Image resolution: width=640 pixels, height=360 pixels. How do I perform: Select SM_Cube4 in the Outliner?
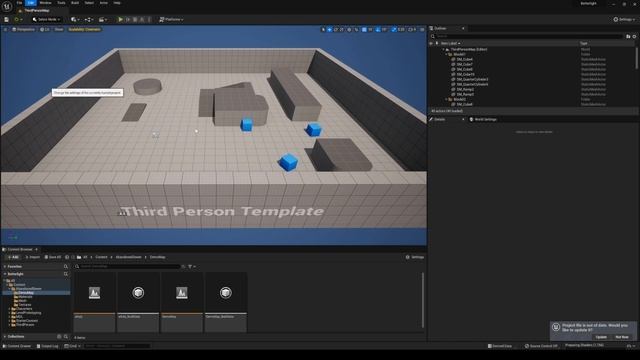pos(464,59)
